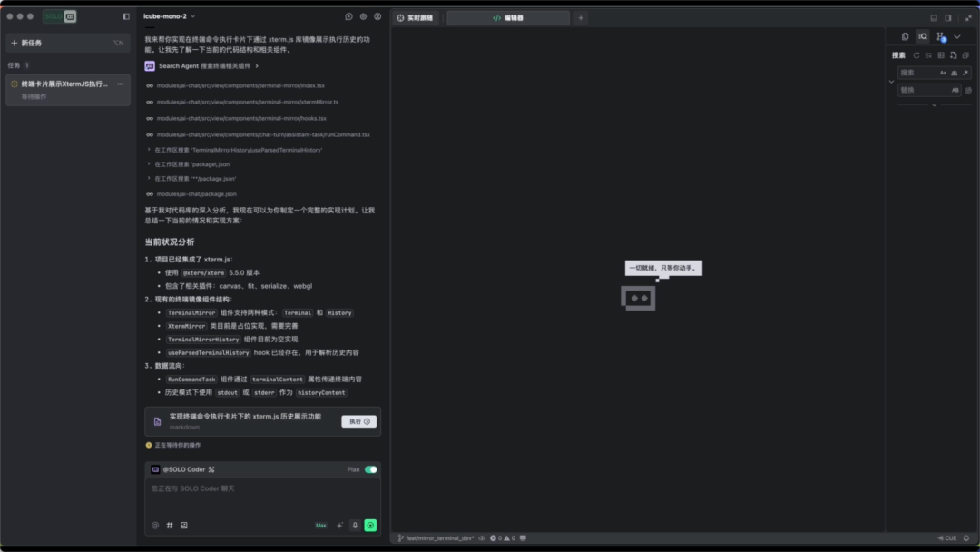Toggle the right sidebar layout icon
Viewport: 980px width, 552px height.
pos(948,18)
